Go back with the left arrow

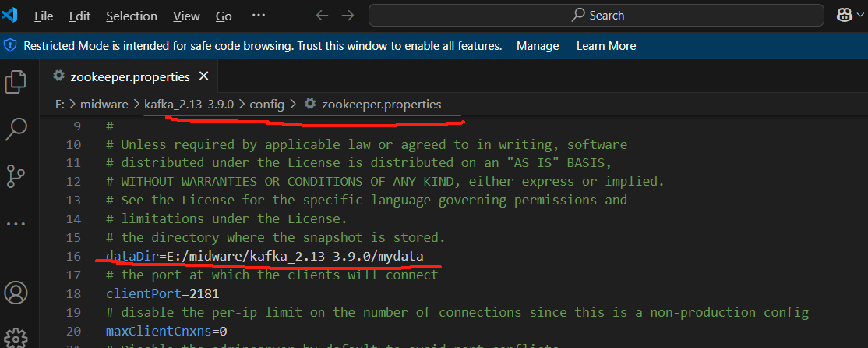pos(322,16)
